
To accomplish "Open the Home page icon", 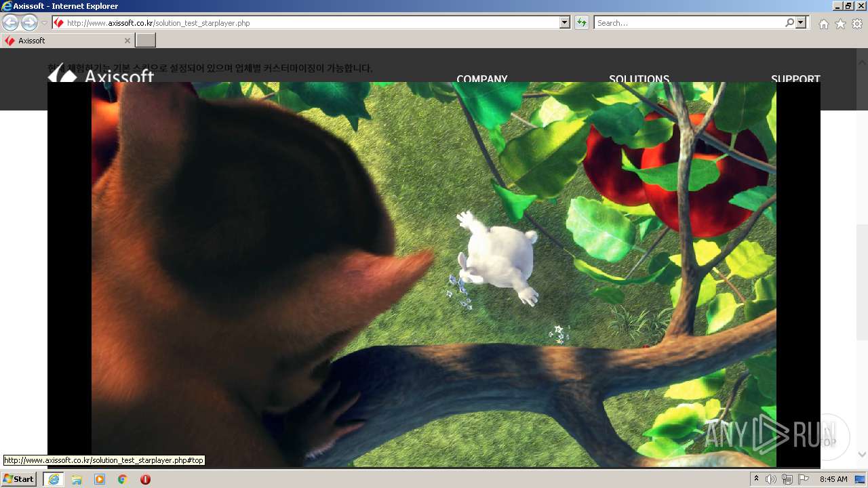I will (x=823, y=24).
